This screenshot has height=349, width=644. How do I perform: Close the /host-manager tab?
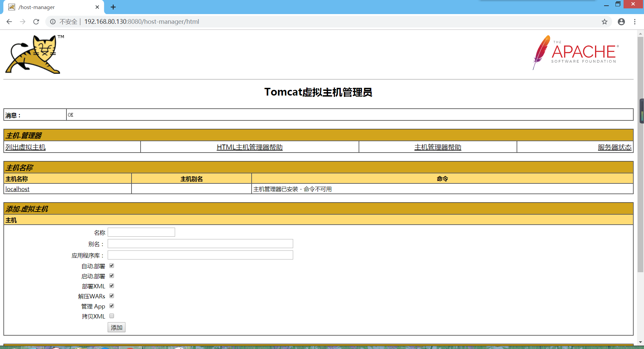pyautogui.click(x=97, y=7)
